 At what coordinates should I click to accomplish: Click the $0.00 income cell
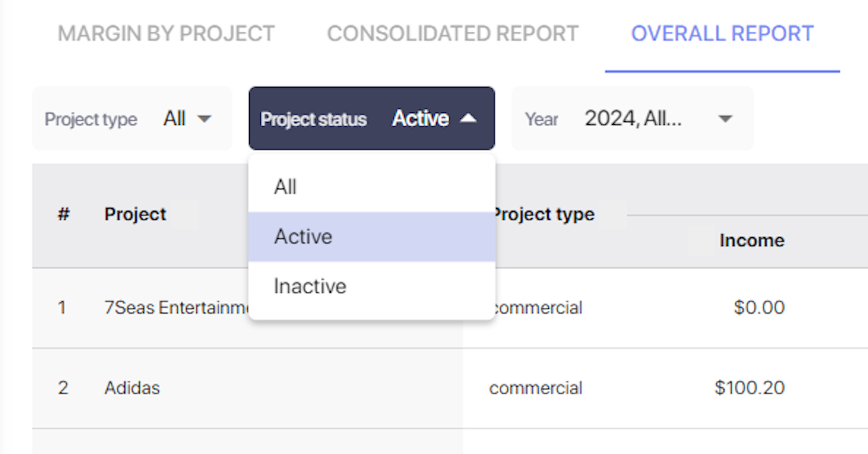(759, 307)
